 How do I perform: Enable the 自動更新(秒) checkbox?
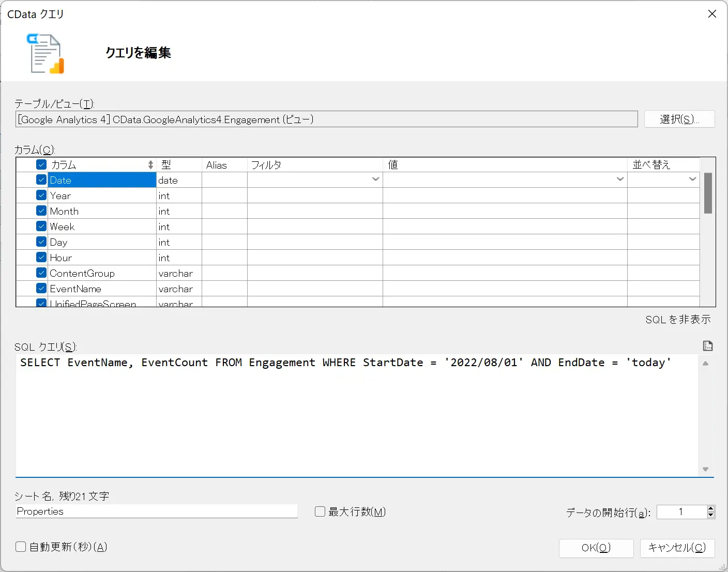pos(21,547)
